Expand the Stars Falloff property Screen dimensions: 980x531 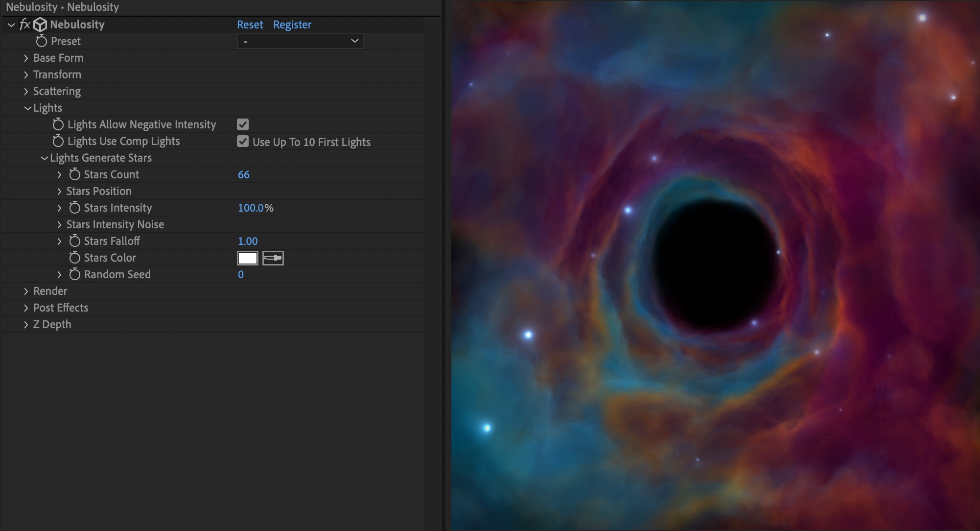(x=59, y=241)
